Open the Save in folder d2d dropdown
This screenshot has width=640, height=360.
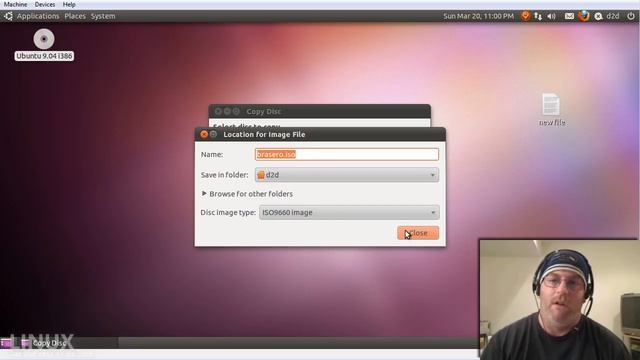(x=347, y=175)
